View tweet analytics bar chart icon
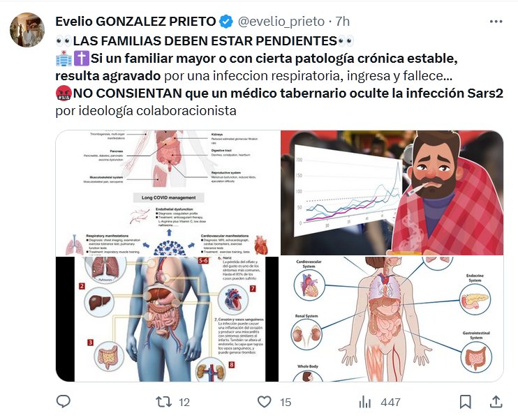Screen dimensions: 518x420 tap(364, 402)
